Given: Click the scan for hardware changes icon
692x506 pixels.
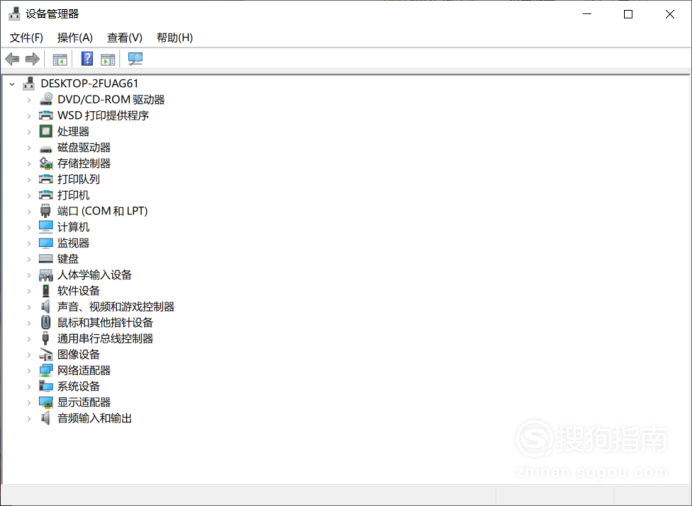Looking at the screenshot, I should click(135, 59).
